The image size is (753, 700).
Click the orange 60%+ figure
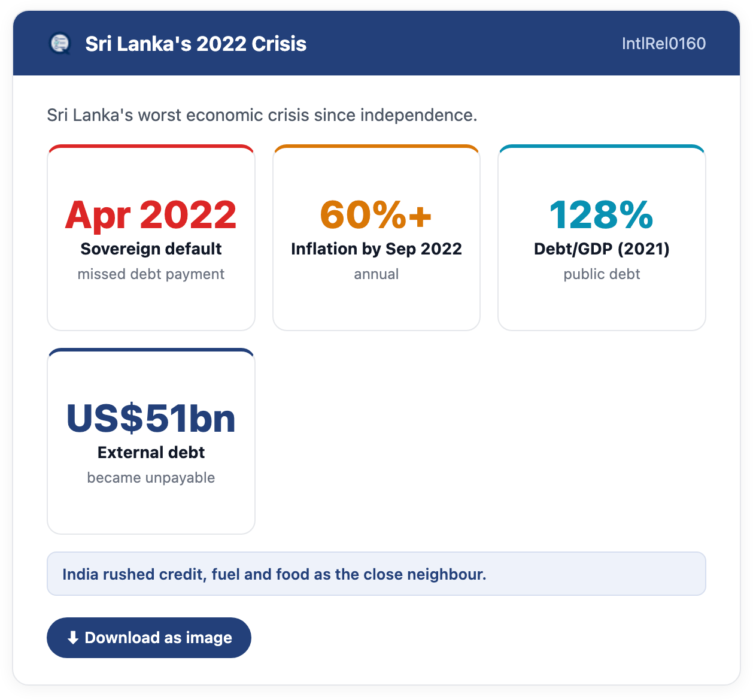click(x=376, y=215)
